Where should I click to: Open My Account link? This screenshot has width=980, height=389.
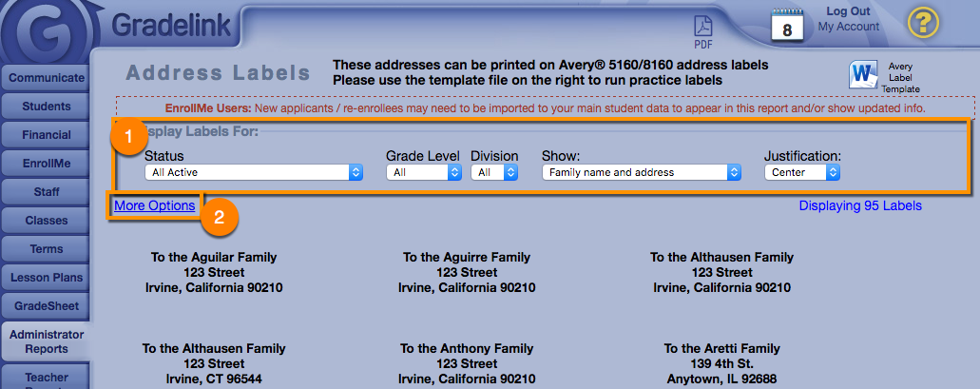click(848, 27)
